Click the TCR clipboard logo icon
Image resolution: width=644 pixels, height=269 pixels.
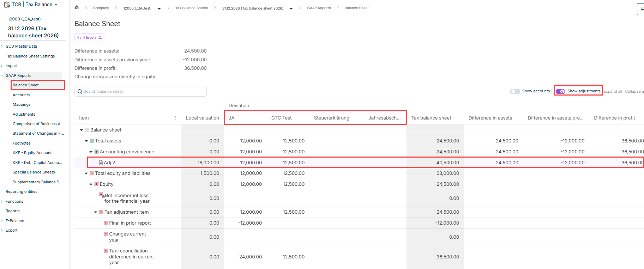point(7,5)
